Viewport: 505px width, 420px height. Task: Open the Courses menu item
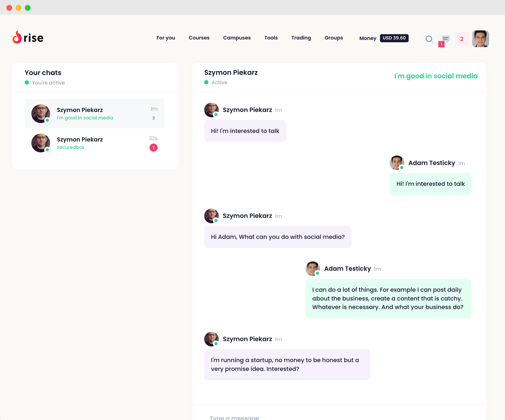[x=199, y=38]
